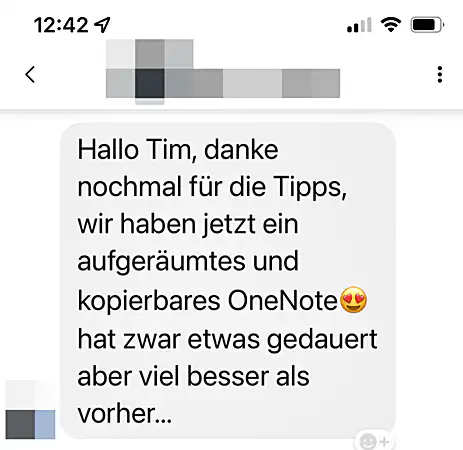
Task: Tap the word "gedauert" in the message
Action: (x=322, y=340)
